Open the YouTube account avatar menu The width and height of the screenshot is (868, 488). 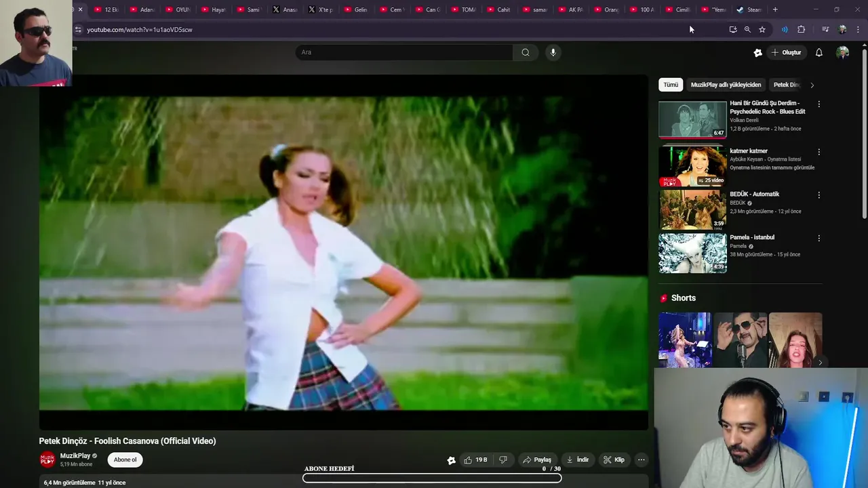[x=842, y=52]
